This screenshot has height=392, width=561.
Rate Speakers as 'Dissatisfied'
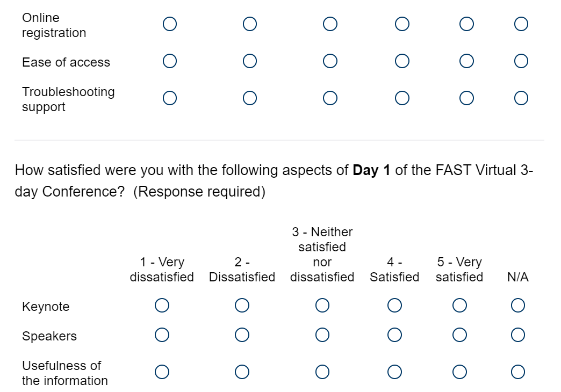[242, 335]
